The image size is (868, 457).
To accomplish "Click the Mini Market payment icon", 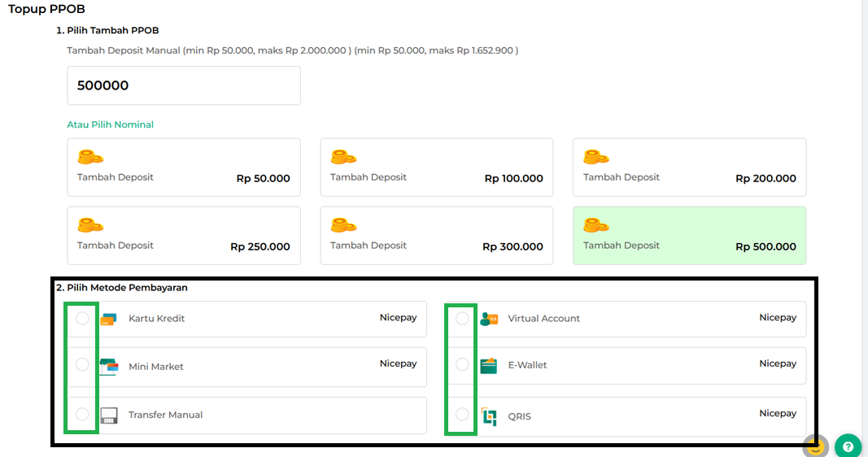I will click(109, 367).
